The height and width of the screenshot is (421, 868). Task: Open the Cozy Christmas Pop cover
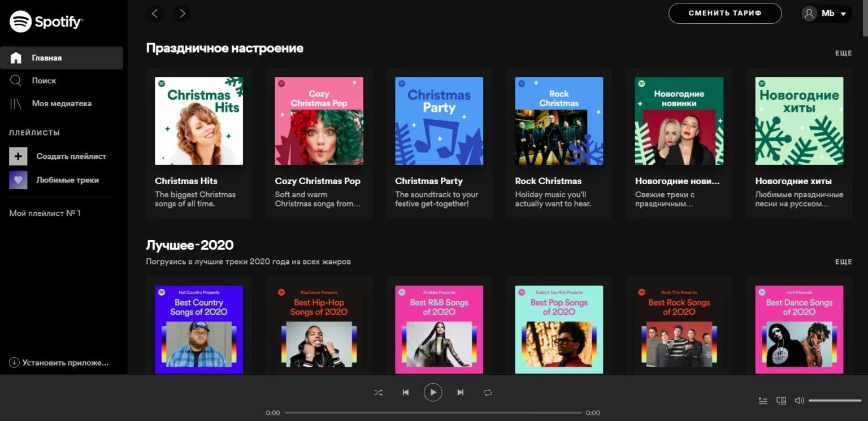coord(319,121)
